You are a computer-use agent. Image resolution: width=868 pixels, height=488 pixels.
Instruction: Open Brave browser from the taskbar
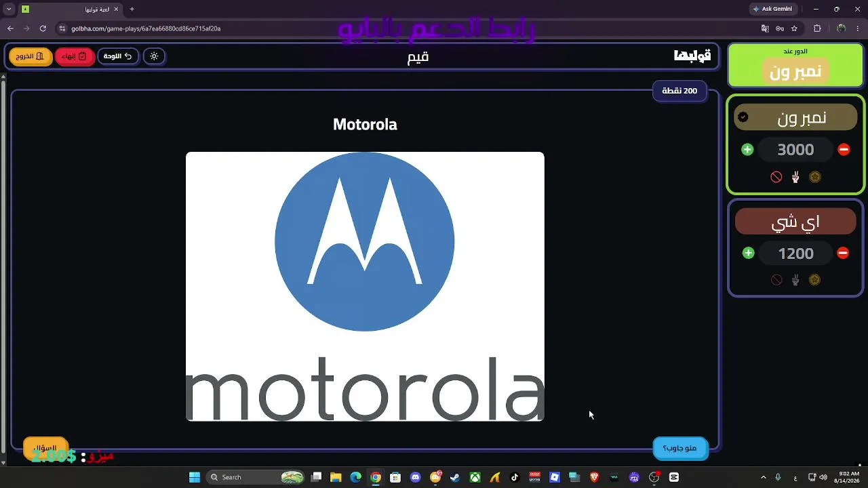(x=594, y=477)
